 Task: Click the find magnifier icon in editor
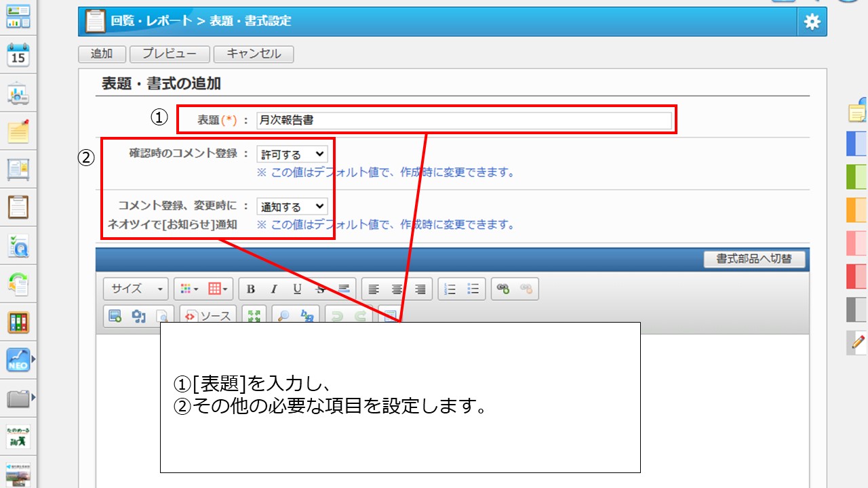[x=284, y=316]
